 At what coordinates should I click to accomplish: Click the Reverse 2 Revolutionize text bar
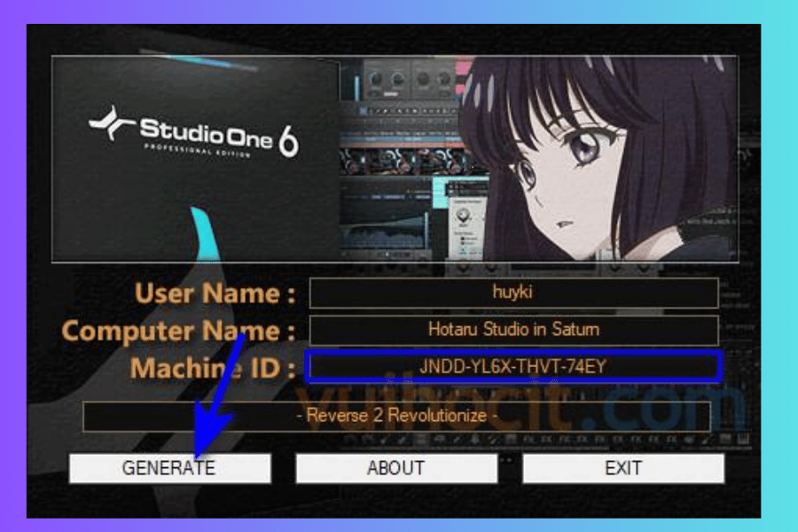click(396, 416)
